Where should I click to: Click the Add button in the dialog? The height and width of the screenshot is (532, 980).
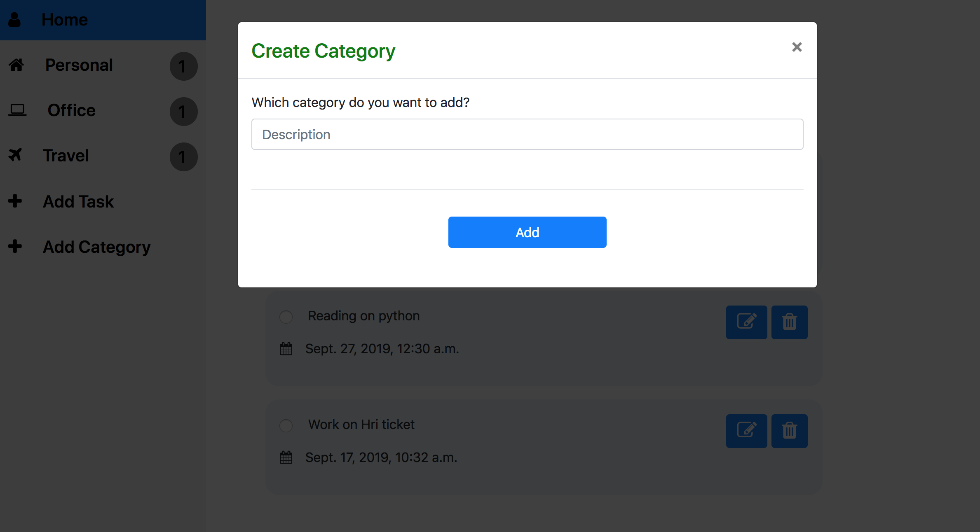[x=527, y=232]
